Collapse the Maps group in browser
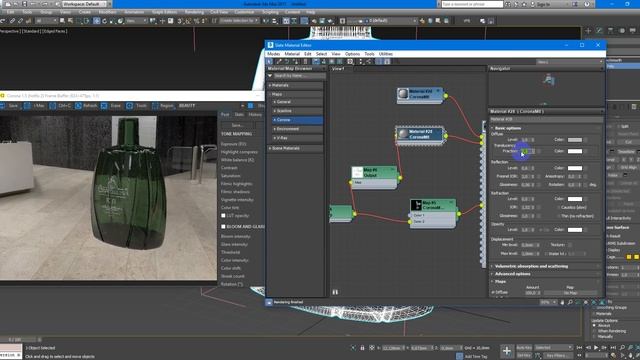This screenshot has height=360, width=640. [x=296, y=94]
